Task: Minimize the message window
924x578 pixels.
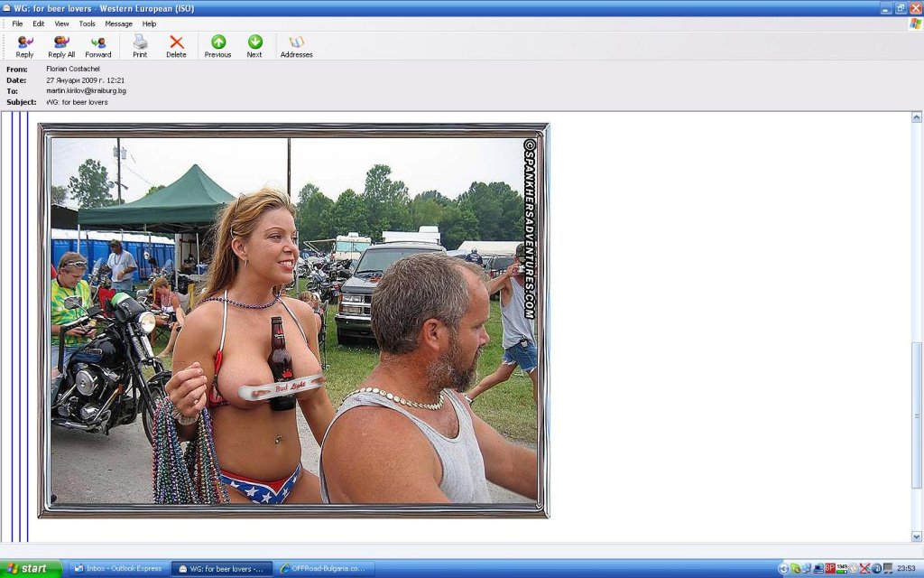Action: (x=888, y=8)
